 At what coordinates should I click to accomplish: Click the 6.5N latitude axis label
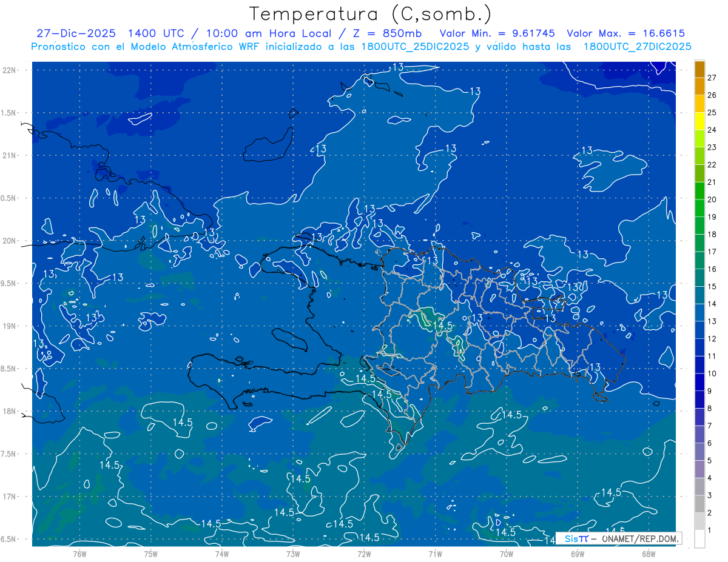click(x=9, y=539)
